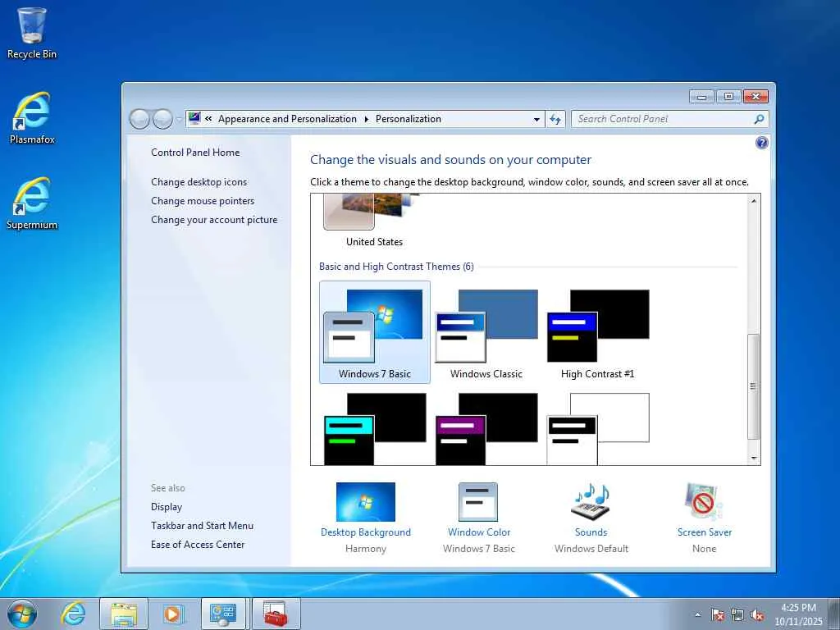Click the Desktop Background icon
This screenshot has width=840, height=630.
[365, 502]
